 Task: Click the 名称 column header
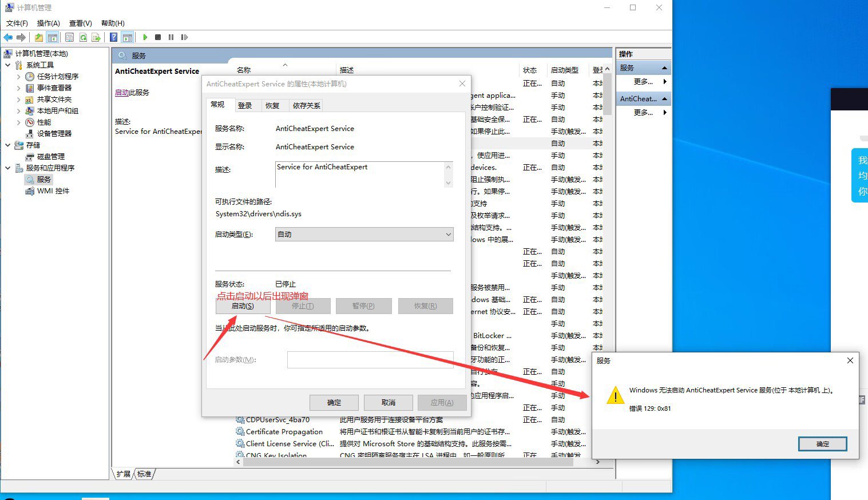284,70
